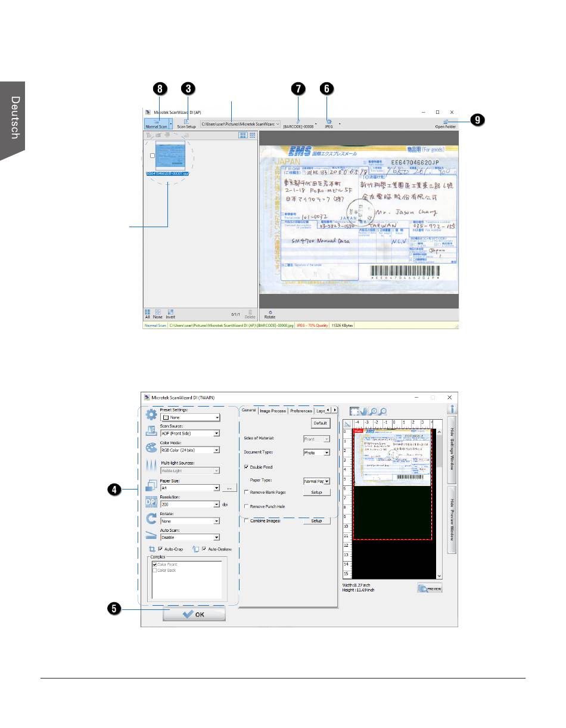Select the scanned image thumbnail
Screen dimensions: 566x728
(x=168, y=156)
